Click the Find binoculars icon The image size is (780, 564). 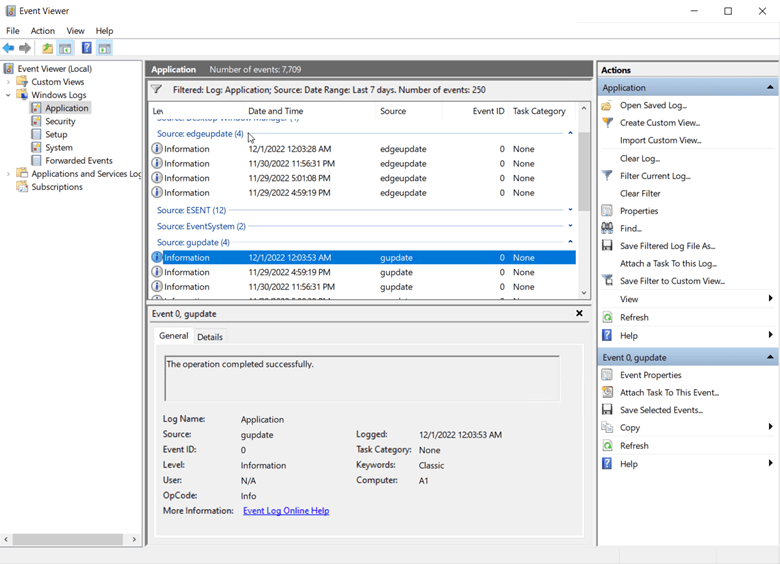click(607, 228)
